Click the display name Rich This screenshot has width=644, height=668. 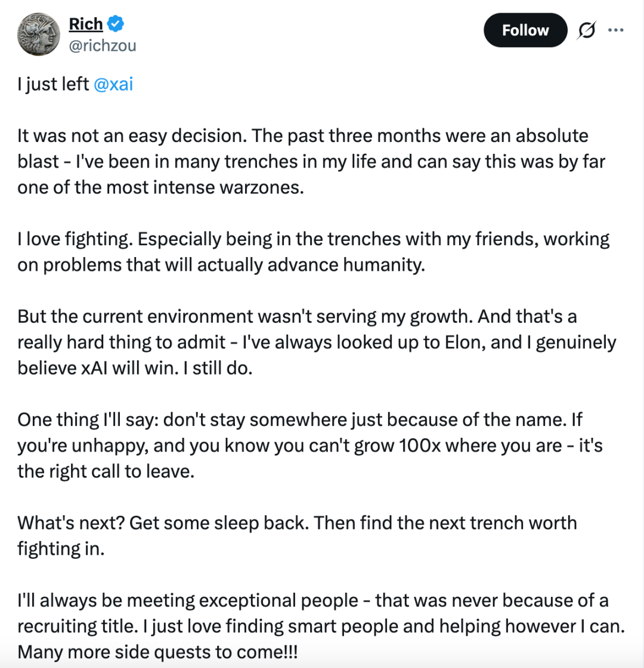[x=85, y=24]
